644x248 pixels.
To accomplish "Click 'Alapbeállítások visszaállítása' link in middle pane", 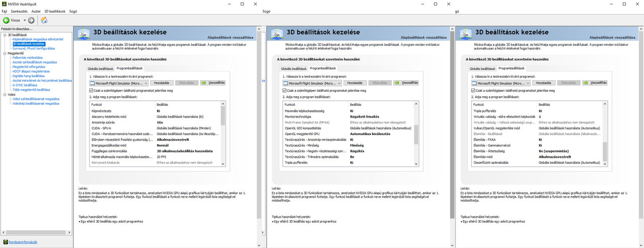I will point(424,38).
